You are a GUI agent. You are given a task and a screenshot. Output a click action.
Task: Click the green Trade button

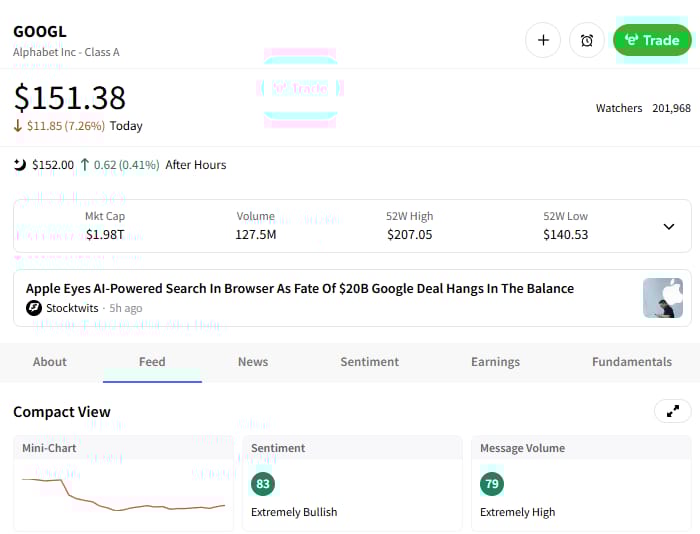point(651,40)
